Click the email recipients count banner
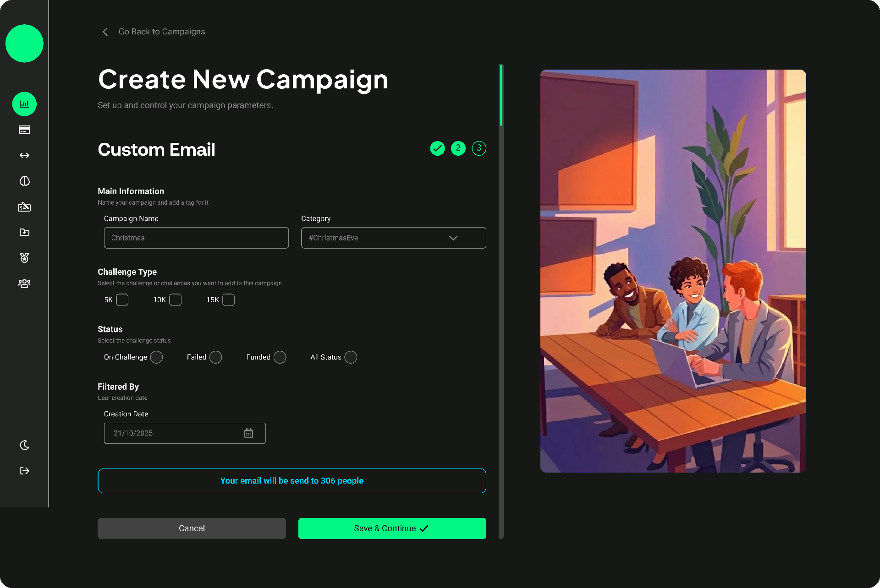Image resolution: width=880 pixels, height=588 pixels. coord(292,481)
